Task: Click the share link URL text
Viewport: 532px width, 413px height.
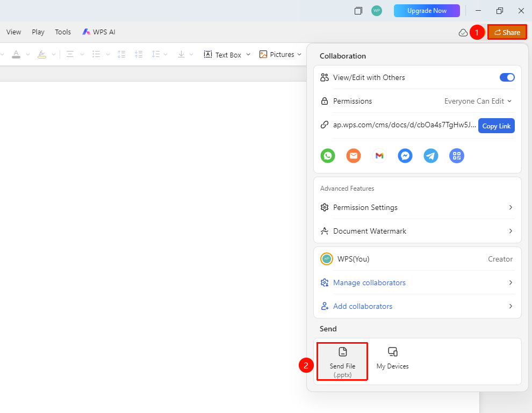Action: [x=405, y=125]
